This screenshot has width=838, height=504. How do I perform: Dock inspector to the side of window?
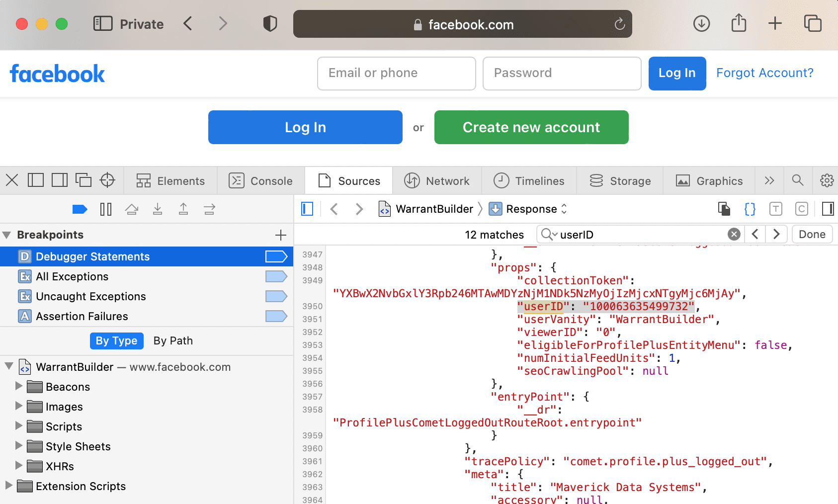[60, 180]
